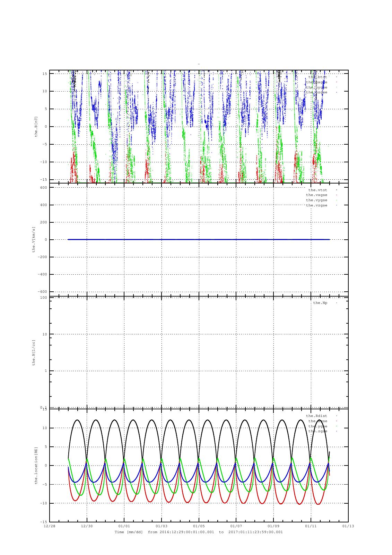The image size is (392, 555).
Task: Select the 01/07 date tick label
Action: coord(236,526)
